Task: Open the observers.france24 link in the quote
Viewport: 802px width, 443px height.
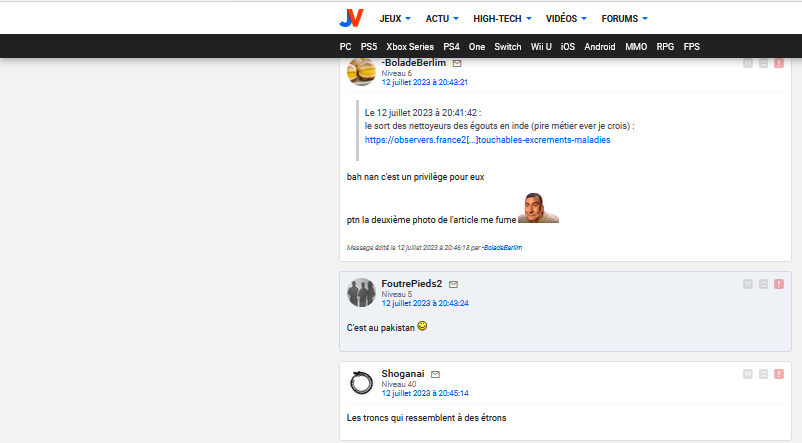Action: 487,140
